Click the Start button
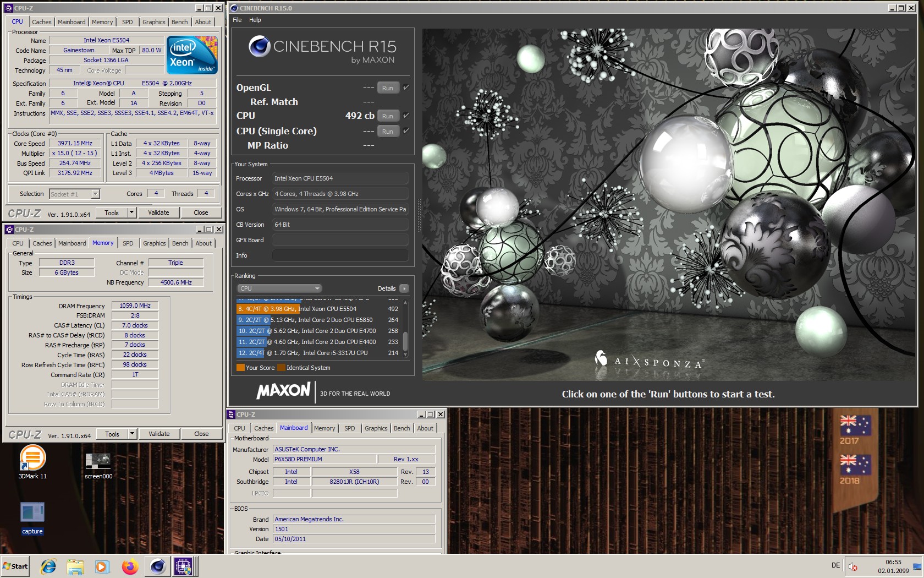924x578 pixels. 15,566
